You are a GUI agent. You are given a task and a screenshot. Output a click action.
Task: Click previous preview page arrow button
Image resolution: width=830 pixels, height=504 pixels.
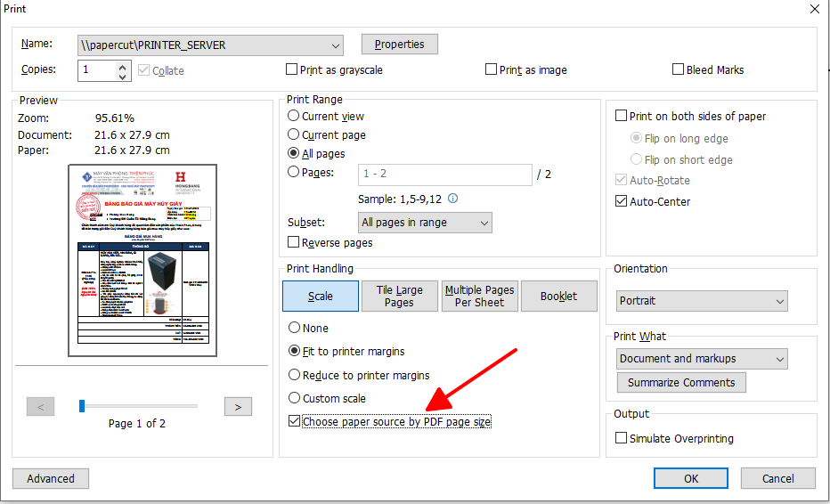click(x=41, y=407)
